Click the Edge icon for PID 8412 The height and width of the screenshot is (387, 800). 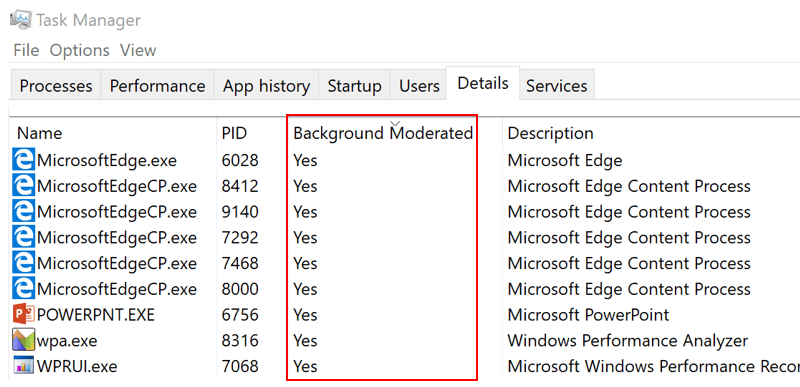point(23,186)
